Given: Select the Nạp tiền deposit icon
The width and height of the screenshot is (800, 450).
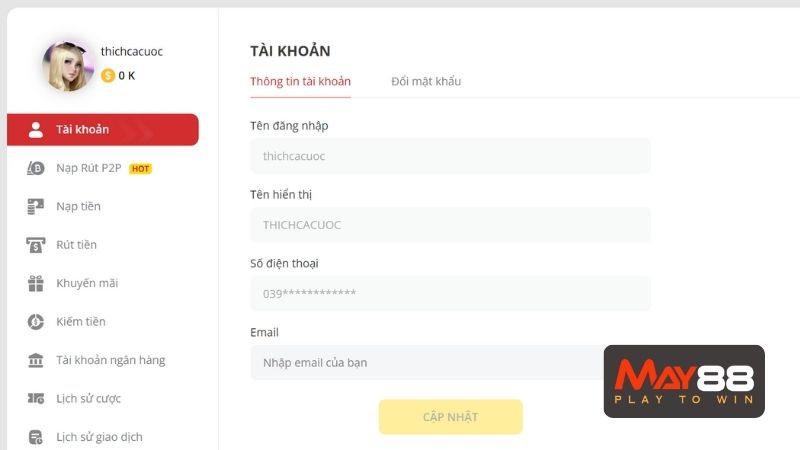Looking at the screenshot, I should point(36,206).
